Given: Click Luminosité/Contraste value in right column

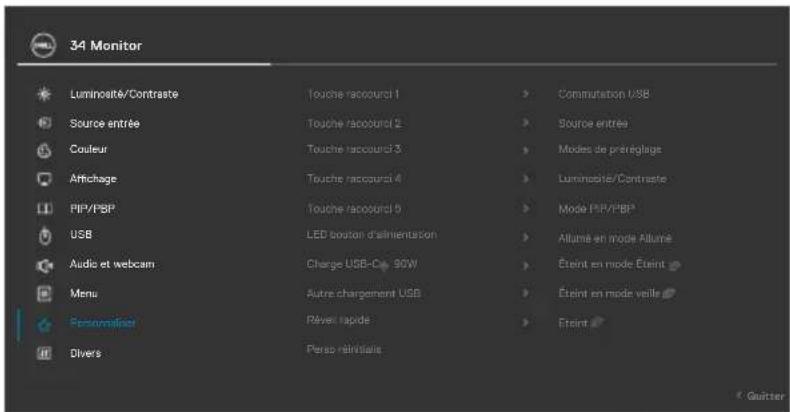Looking at the screenshot, I should tap(612, 179).
